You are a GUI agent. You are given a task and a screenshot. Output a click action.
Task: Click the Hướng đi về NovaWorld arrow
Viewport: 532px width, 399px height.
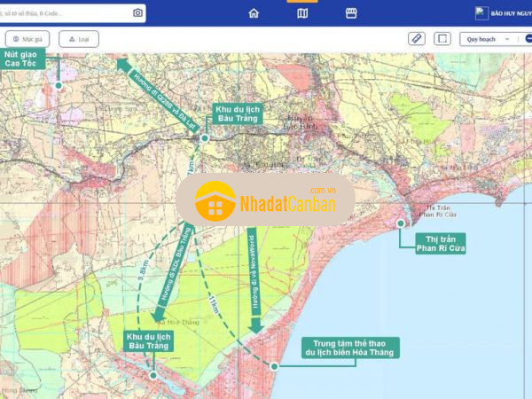[254, 284]
